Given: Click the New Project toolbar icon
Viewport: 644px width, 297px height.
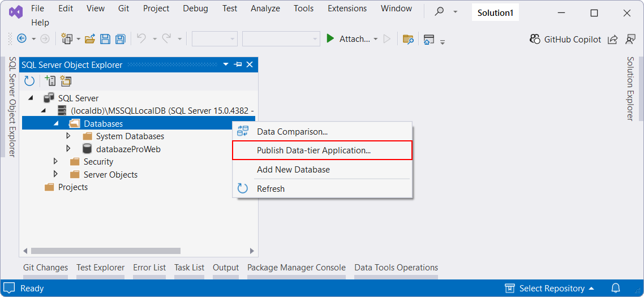Looking at the screenshot, I should pyautogui.click(x=67, y=38).
